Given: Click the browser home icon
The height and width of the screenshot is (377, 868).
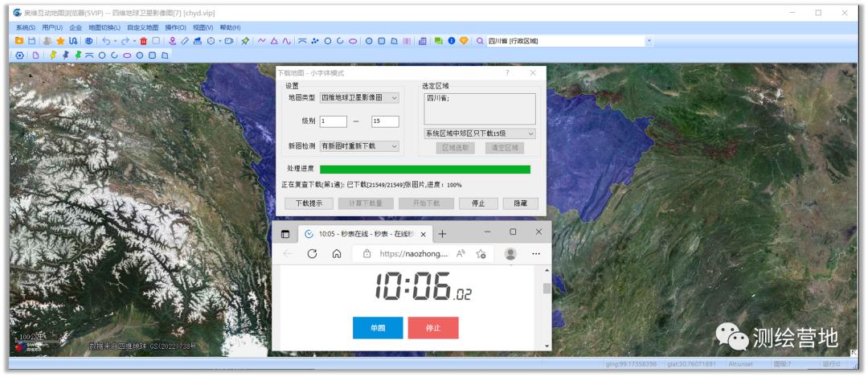Looking at the screenshot, I should (x=337, y=253).
